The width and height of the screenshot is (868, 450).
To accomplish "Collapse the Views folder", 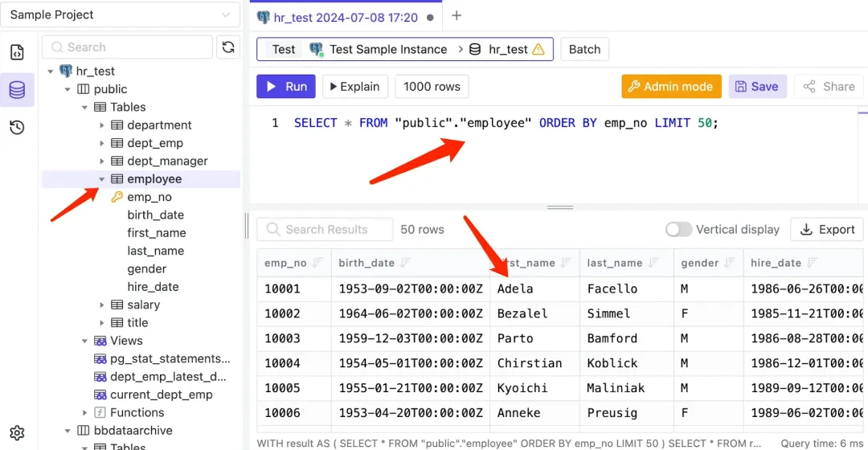I will click(x=84, y=341).
